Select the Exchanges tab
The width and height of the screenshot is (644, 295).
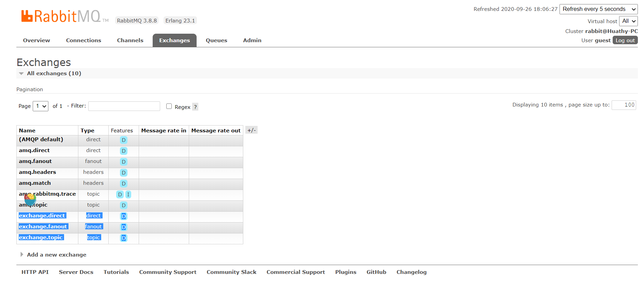[174, 40]
